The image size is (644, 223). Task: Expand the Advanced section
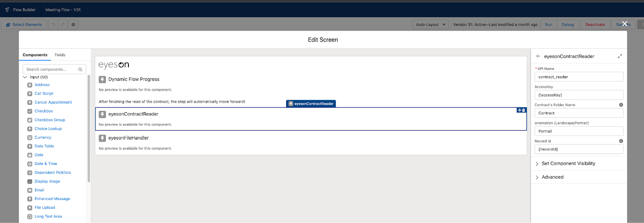(579, 177)
